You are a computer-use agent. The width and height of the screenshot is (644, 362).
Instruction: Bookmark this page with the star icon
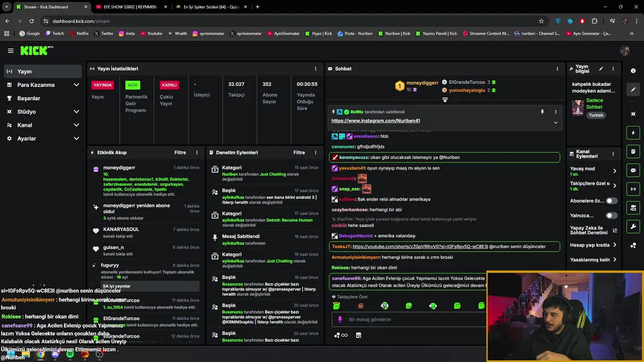click(541, 21)
